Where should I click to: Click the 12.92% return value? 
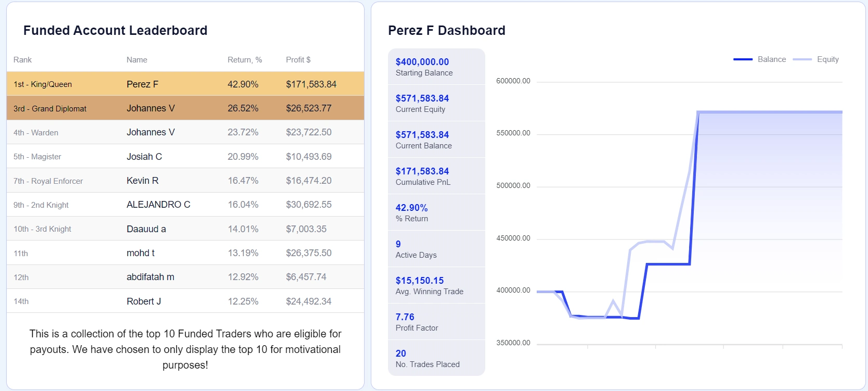tap(243, 277)
